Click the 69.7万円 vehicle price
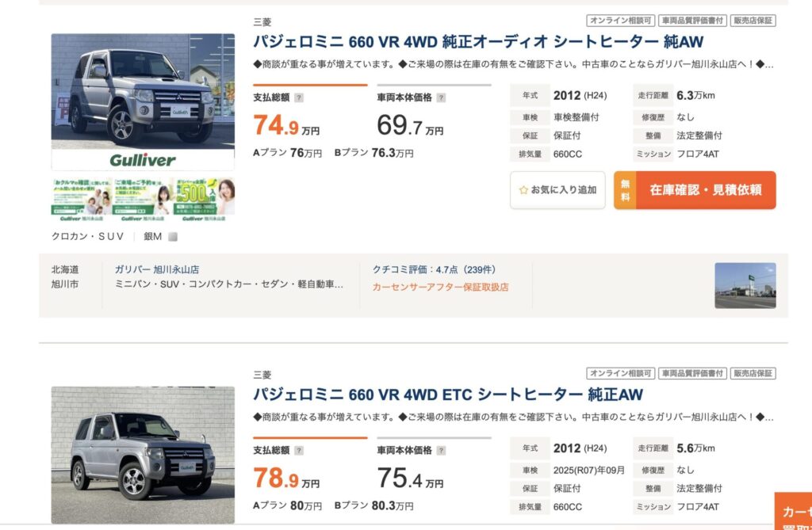The width and height of the screenshot is (812, 530). pos(410,125)
